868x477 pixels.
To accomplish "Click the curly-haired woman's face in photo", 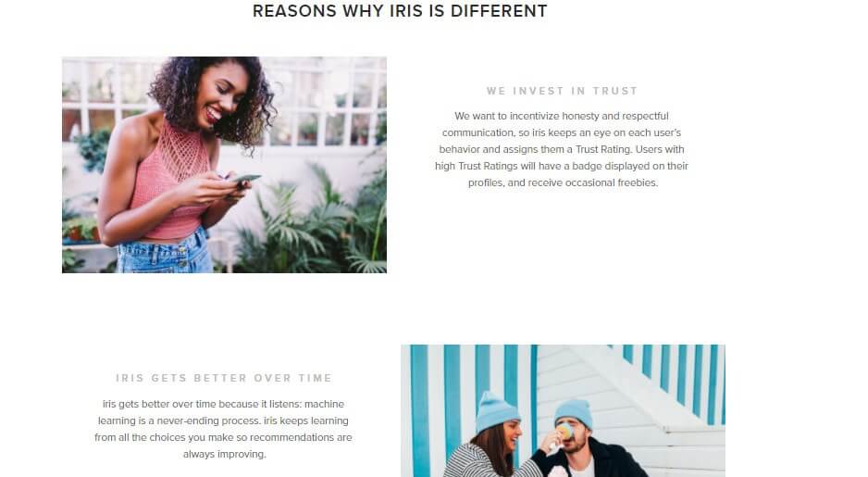I will [221, 94].
